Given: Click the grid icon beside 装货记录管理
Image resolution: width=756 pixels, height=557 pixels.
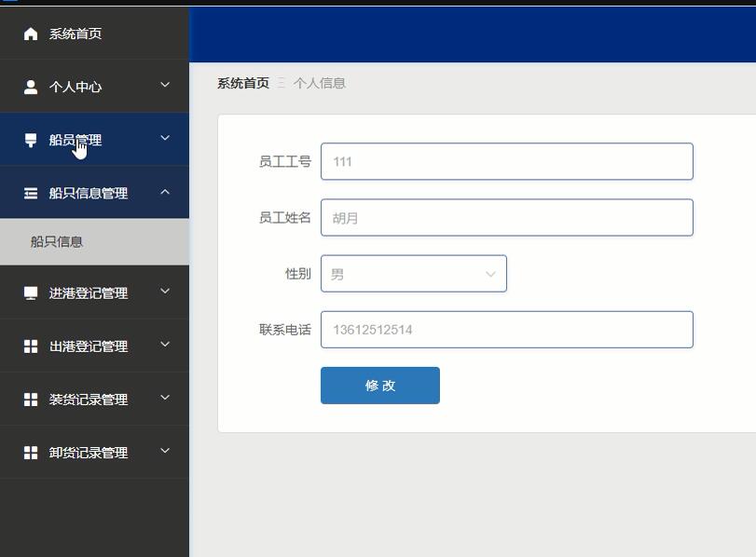Looking at the screenshot, I should click(x=31, y=400).
